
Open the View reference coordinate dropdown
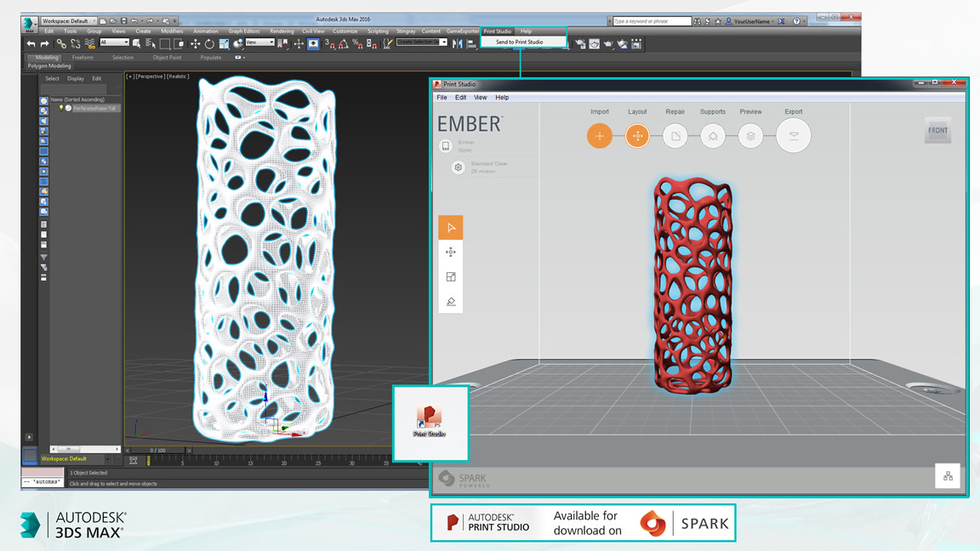click(260, 43)
